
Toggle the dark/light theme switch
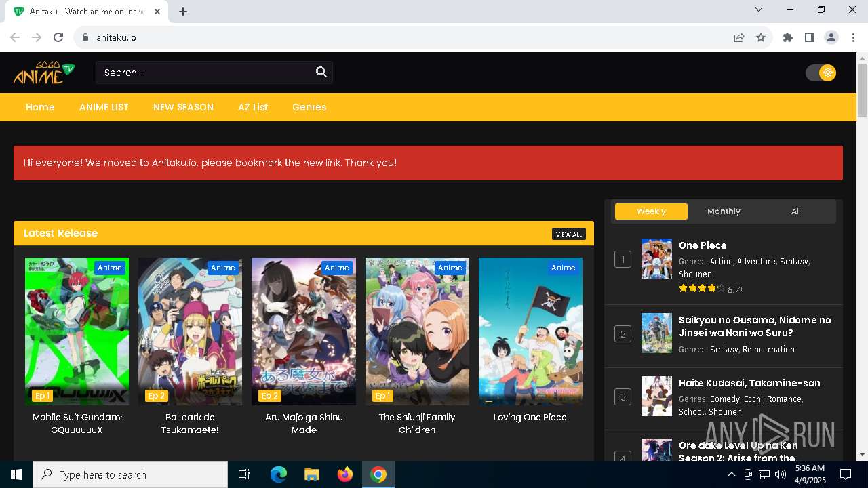click(x=821, y=73)
